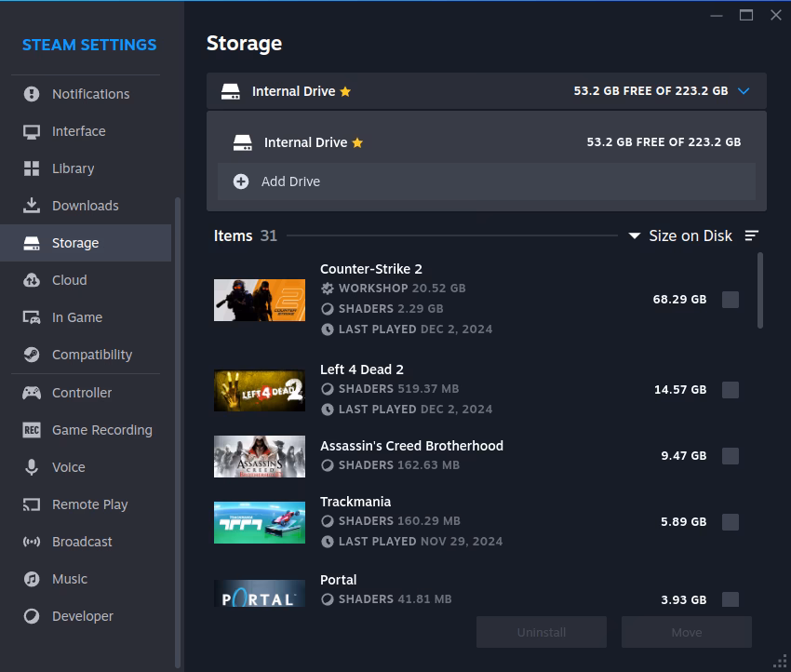Click the In Game overlay icon

tap(32, 317)
